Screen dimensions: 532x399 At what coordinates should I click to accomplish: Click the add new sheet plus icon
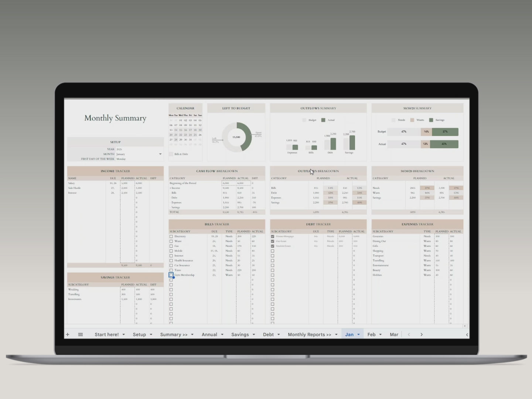[68, 334]
